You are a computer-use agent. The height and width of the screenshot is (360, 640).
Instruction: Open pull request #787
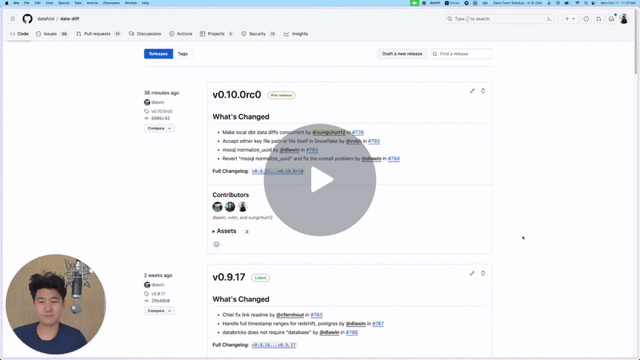pos(378,324)
